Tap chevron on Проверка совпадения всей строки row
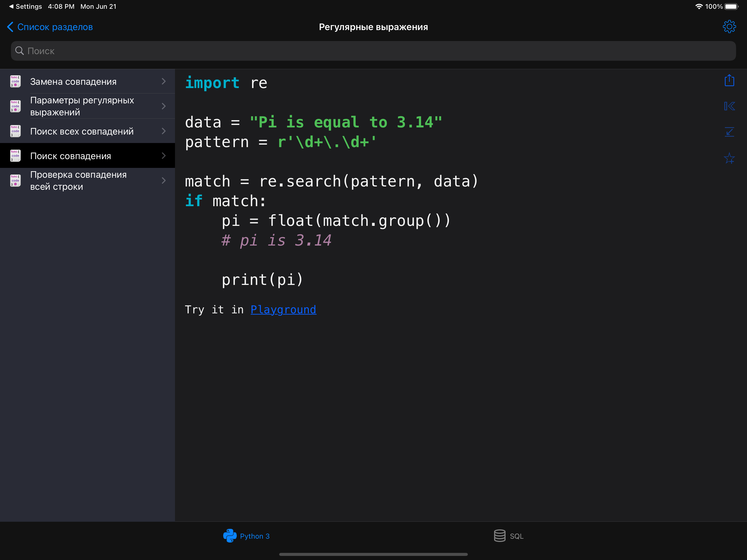The height and width of the screenshot is (560, 747). click(164, 181)
